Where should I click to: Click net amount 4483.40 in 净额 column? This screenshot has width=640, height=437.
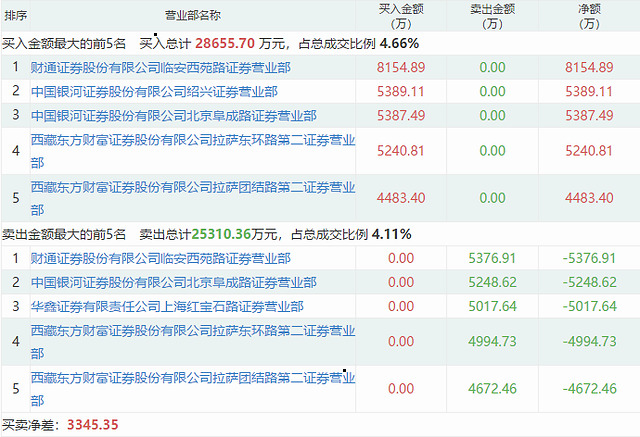click(589, 198)
